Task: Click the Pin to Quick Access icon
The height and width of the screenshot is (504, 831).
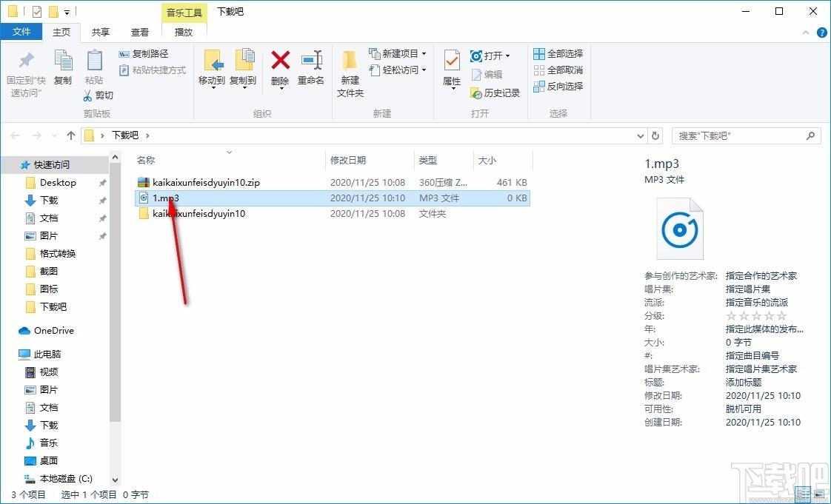Action: [x=26, y=61]
